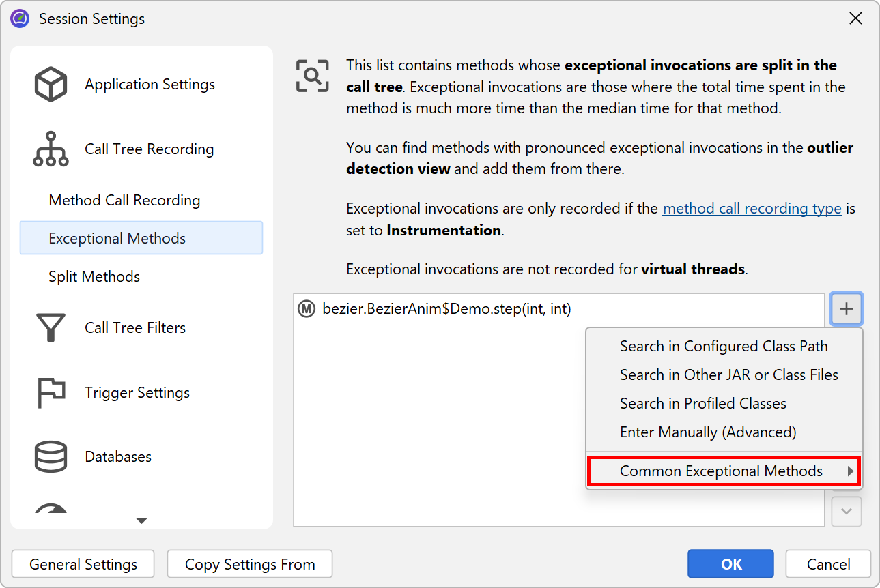The height and width of the screenshot is (588, 880).
Task: Click the Application Settings cube icon
Action: point(51,85)
